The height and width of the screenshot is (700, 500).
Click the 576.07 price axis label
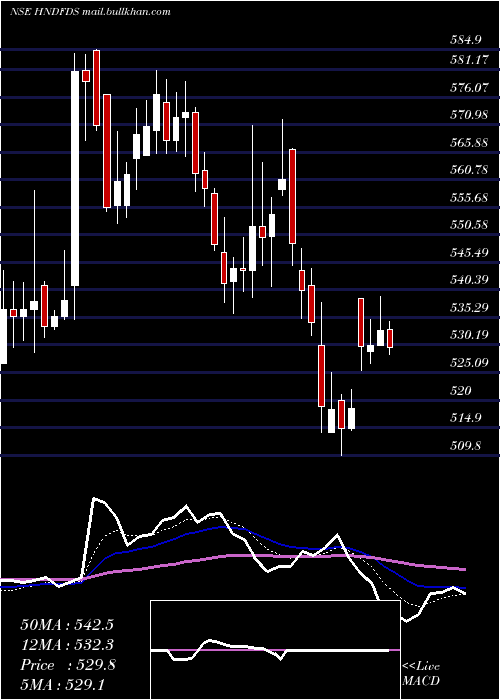(469, 87)
